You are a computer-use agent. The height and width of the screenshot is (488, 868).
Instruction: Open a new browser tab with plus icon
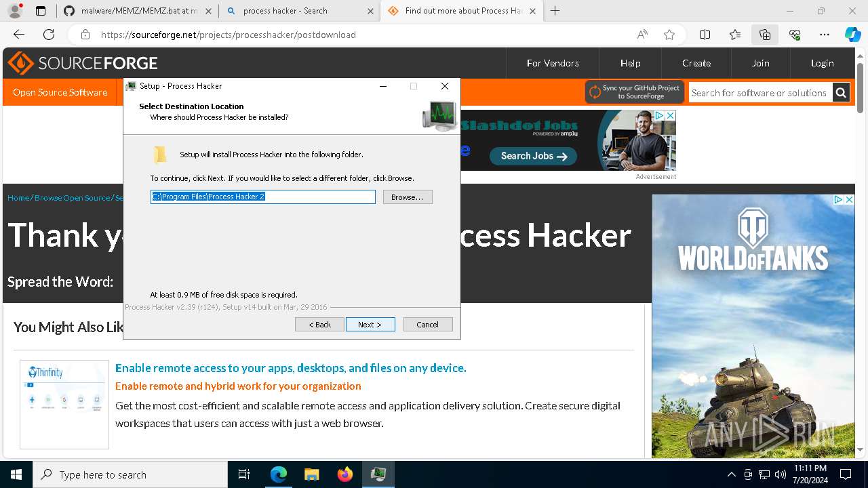(x=555, y=11)
